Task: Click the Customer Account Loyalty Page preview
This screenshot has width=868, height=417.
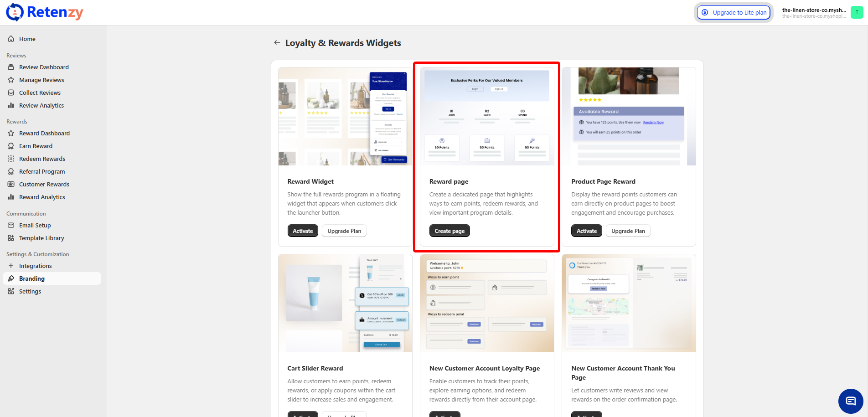Action: 487,303
